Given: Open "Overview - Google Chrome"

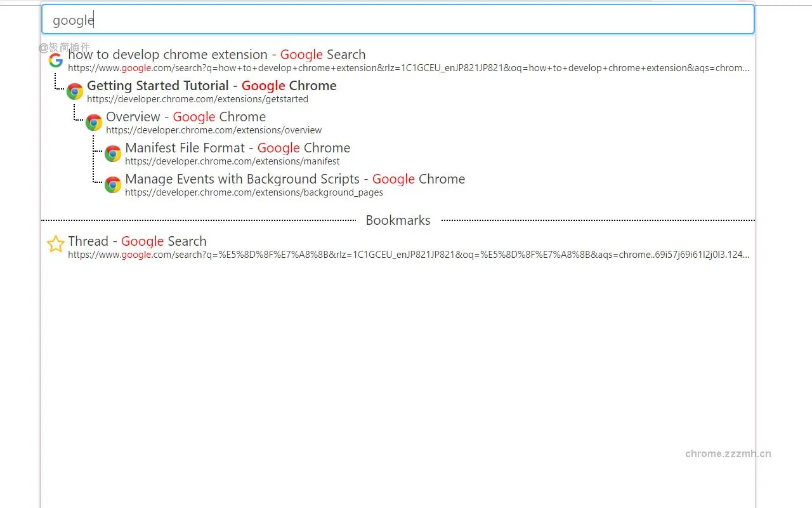Looking at the screenshot, I should [186, 117].
